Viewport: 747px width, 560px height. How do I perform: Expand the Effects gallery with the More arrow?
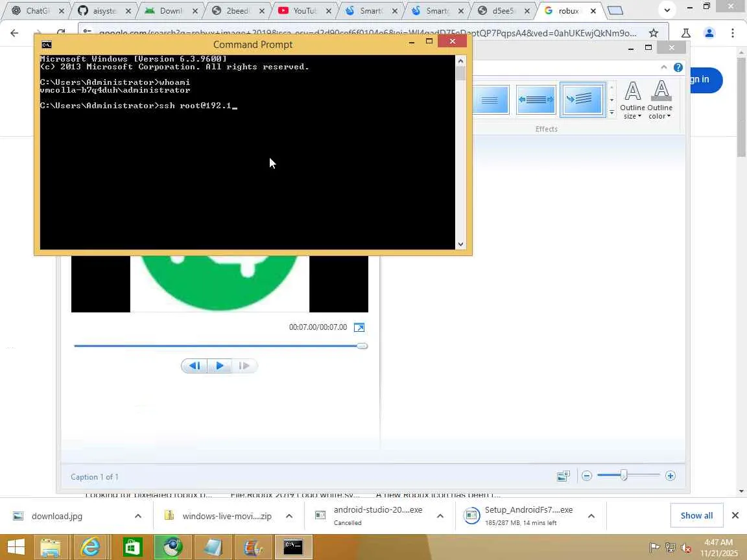pyautogui.click(x=611, y=112)
